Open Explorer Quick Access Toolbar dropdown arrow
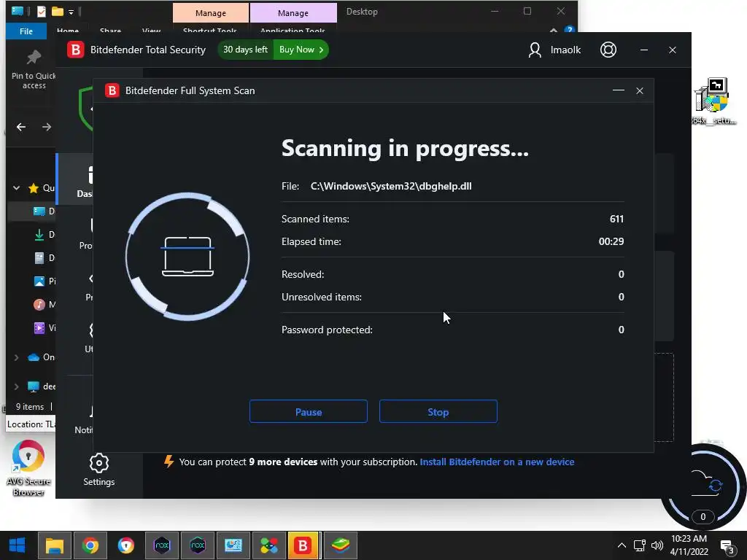 click(x=71, y=12)
